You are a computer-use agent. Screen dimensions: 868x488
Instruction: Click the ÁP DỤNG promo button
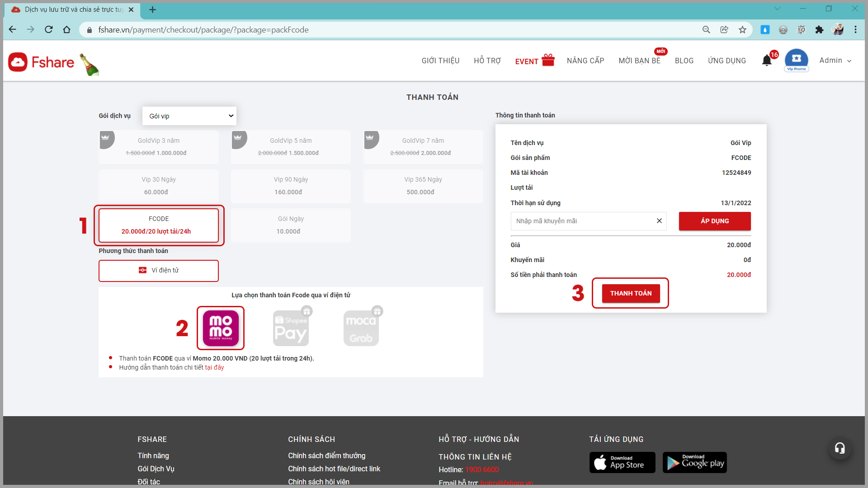715,221
